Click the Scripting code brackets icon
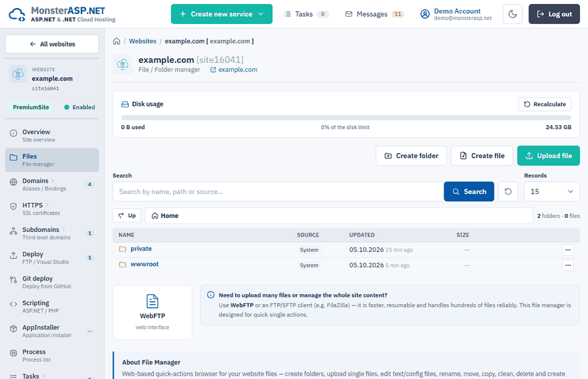Screen dimensions: 588x379 pos(13,304)
